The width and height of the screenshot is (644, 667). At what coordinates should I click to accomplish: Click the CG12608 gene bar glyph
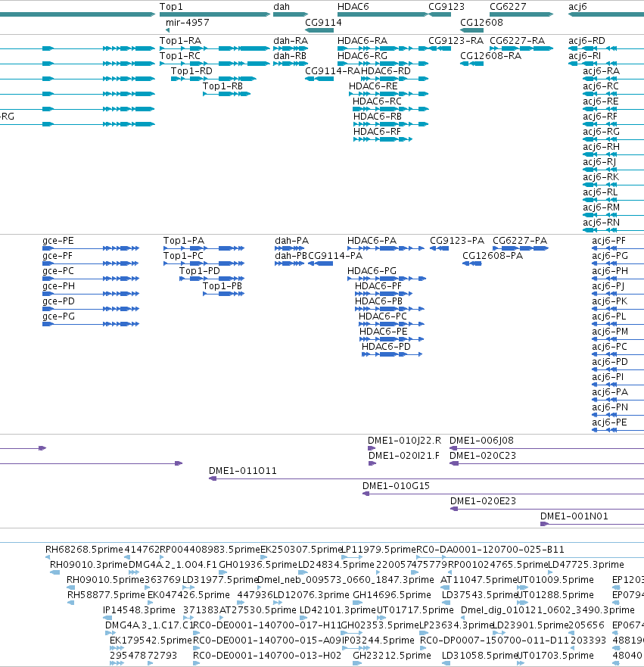click(x=472, y=30)
